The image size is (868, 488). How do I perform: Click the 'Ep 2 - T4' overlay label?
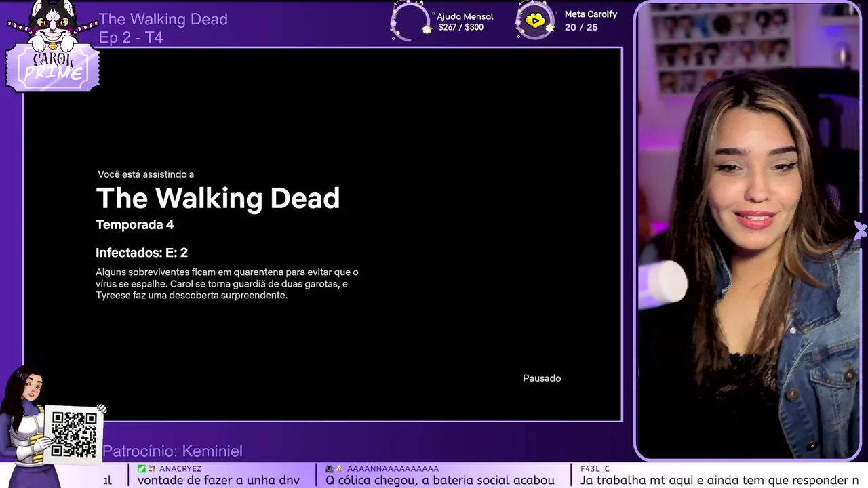131,37
